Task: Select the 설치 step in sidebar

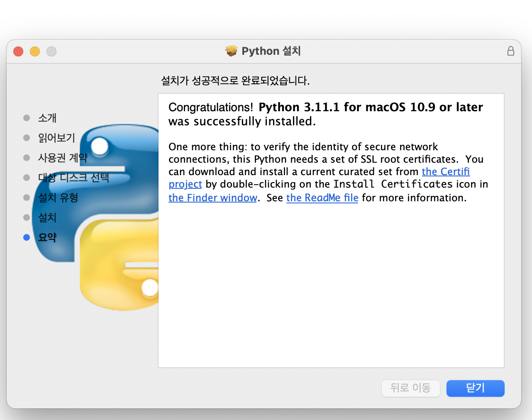Action: 47,217
